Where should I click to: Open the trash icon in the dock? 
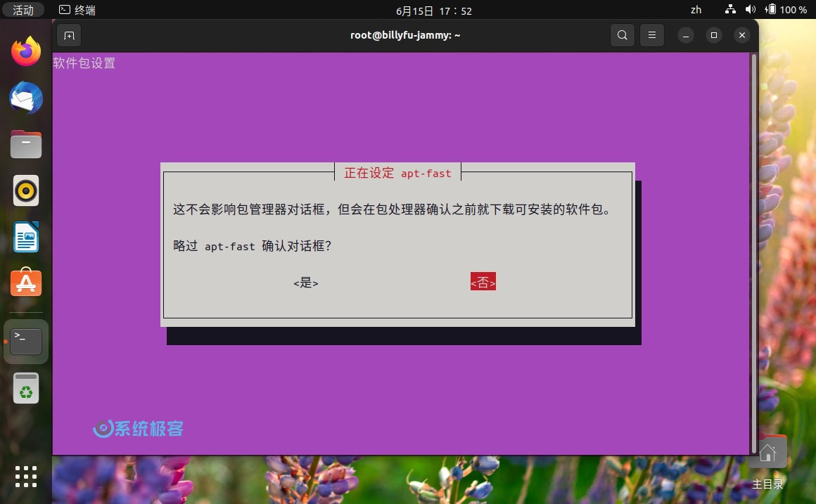tap(25, 388)
